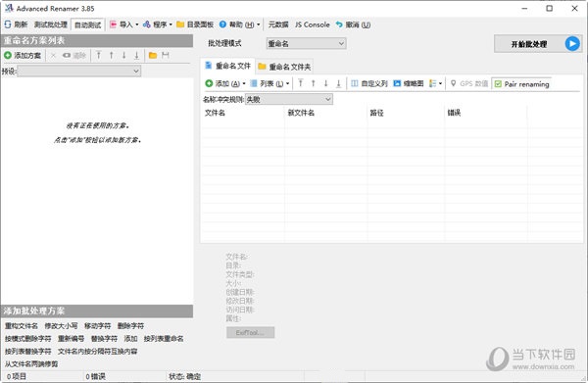
Task: Add the 移动字符 (Move) method
Action: click(97, 326)
